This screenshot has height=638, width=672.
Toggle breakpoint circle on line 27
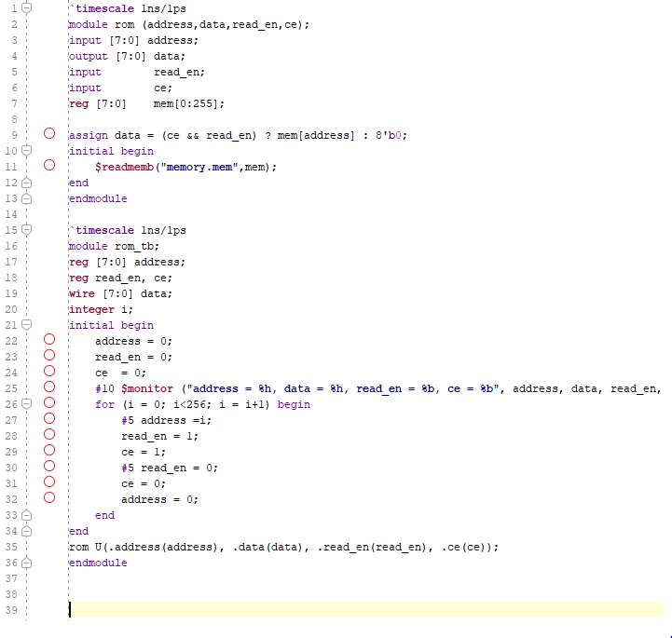pos(49,419)
